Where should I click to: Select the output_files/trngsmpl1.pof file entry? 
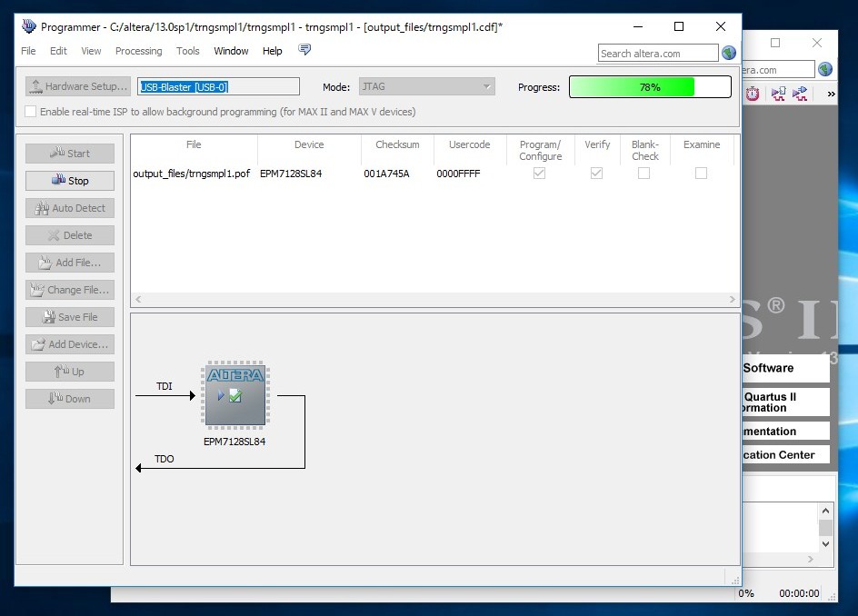point(192,174)
